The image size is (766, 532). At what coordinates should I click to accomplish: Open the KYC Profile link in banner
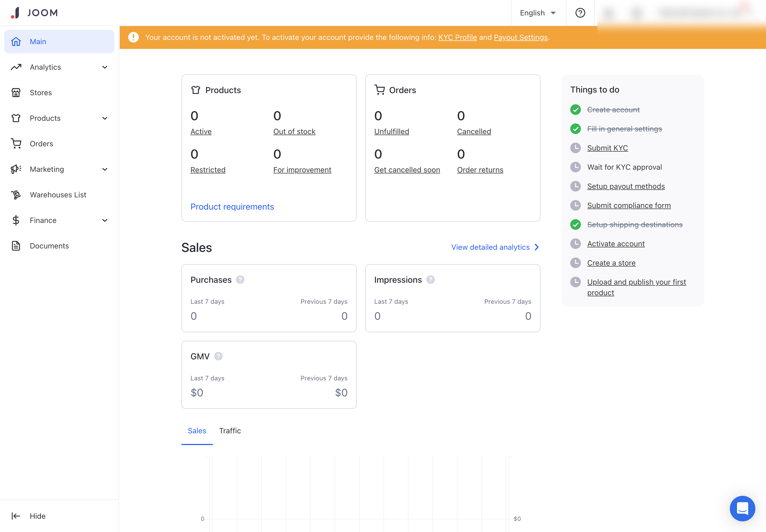click(x=458, y=37)
